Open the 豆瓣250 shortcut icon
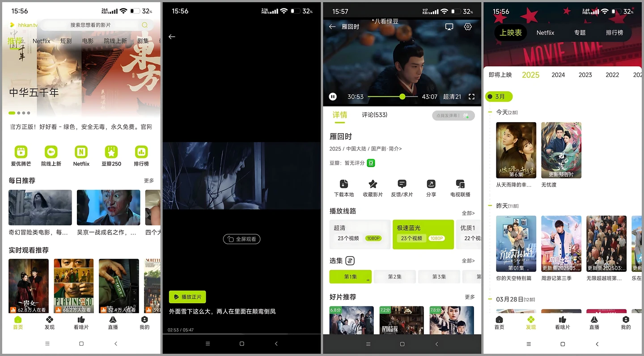644x356 pixels. tap(111, 152)
